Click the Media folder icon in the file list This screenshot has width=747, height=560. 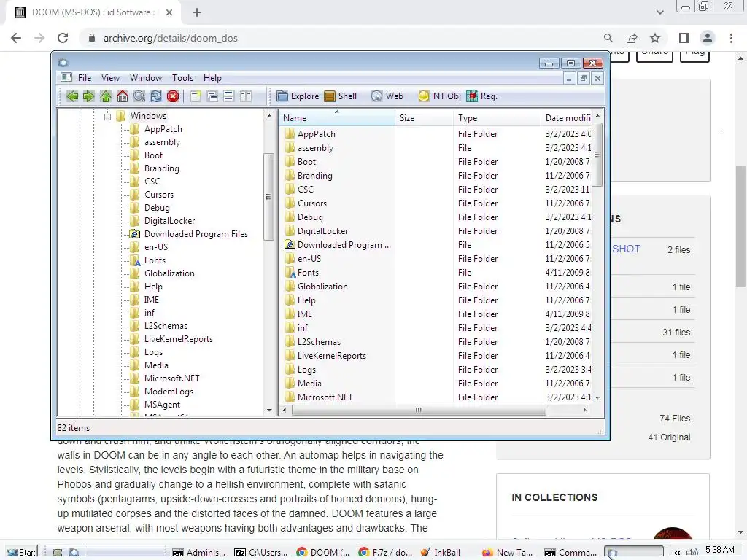pos(290,384)
